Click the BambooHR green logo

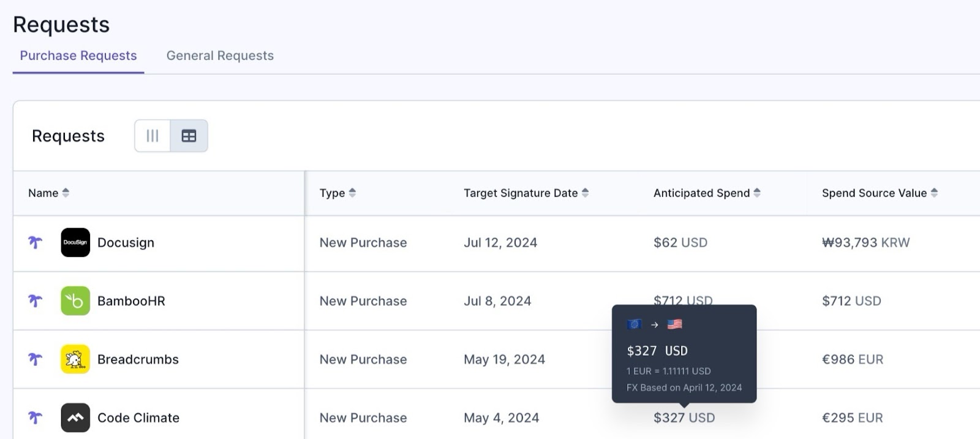[x=75, y=301]
